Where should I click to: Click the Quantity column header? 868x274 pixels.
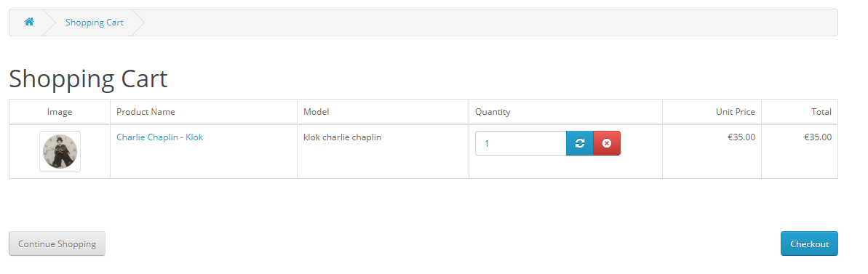pos(493,112)
